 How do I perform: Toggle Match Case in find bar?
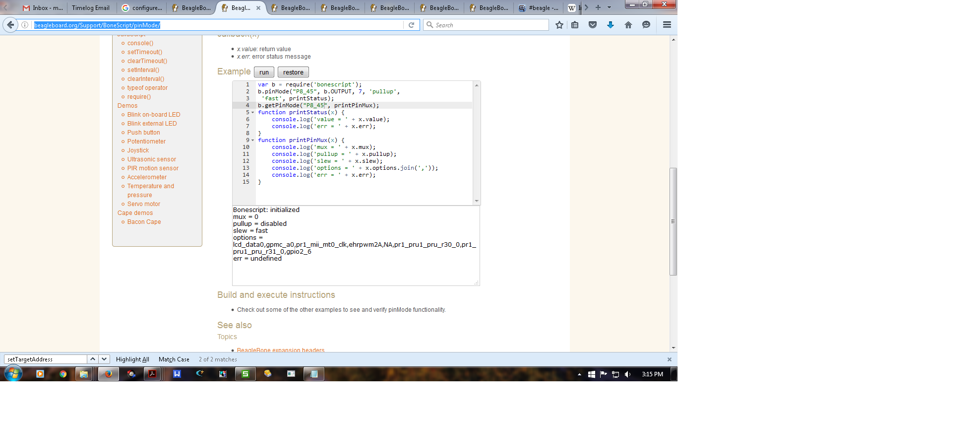pos(174,359)
